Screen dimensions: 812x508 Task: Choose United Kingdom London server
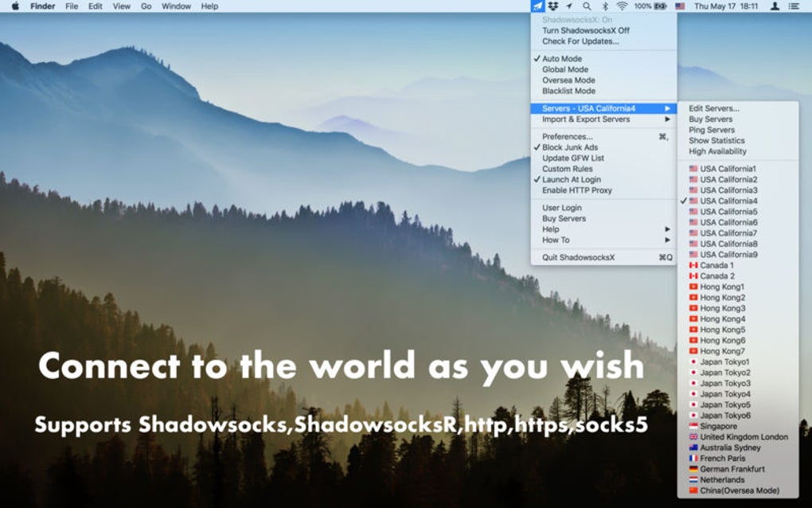tap(738, 437)
